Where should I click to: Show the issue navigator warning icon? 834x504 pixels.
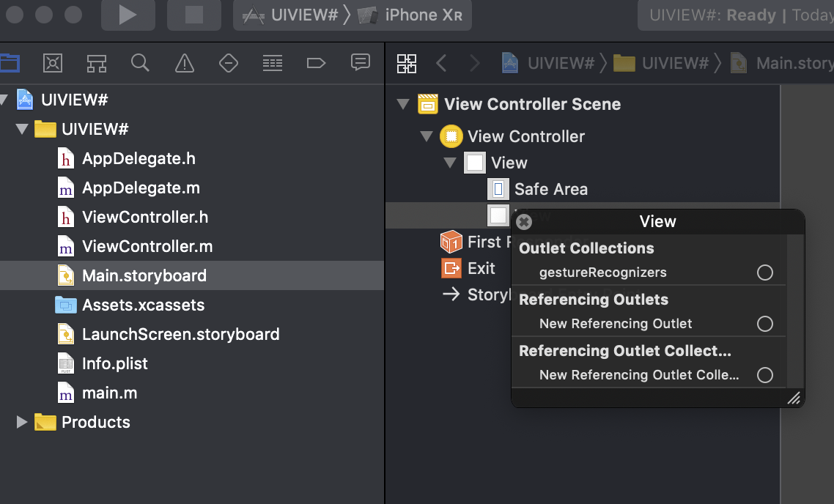tap(185, 63)
